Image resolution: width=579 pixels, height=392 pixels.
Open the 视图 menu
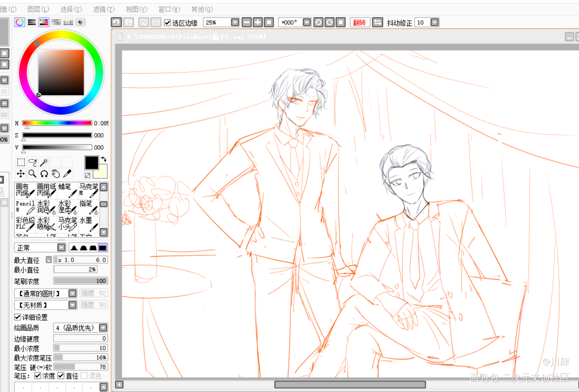136,9
